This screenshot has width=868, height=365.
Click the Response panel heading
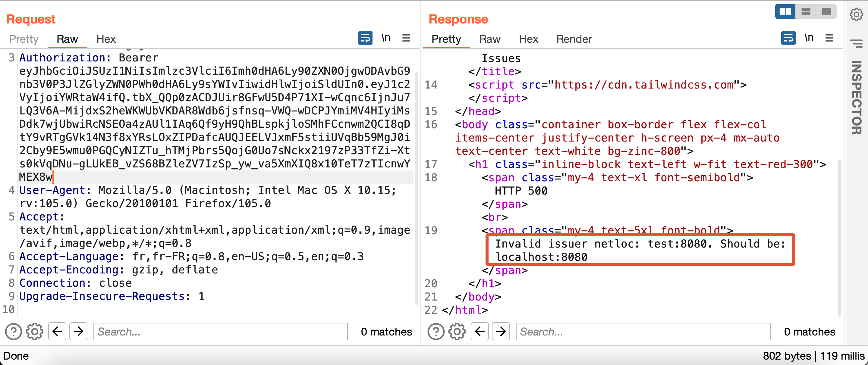[x=458, y=19]
